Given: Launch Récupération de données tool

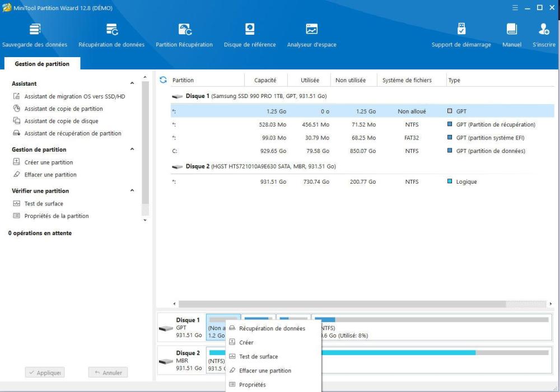Looking at the screenshot, I should [111, 35].
